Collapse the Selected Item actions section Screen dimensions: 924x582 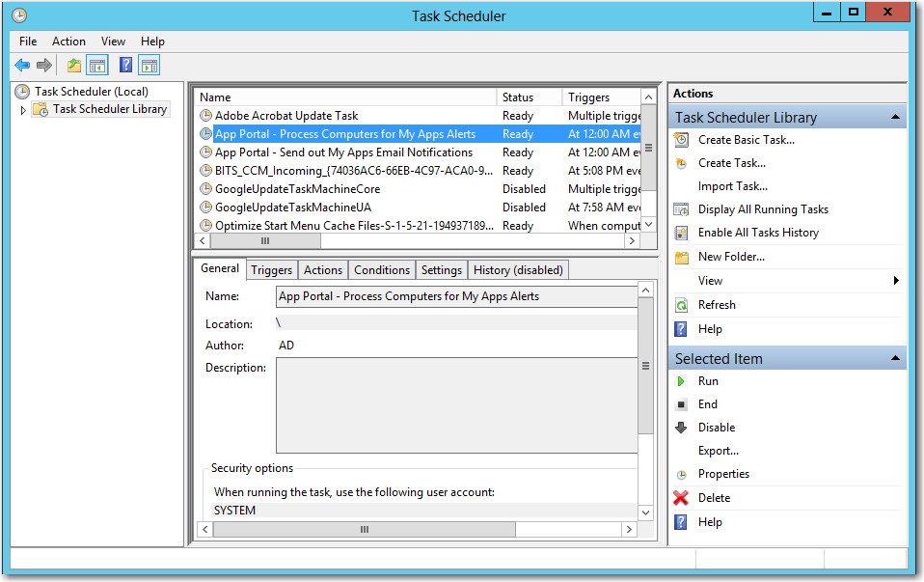[895, 358]
